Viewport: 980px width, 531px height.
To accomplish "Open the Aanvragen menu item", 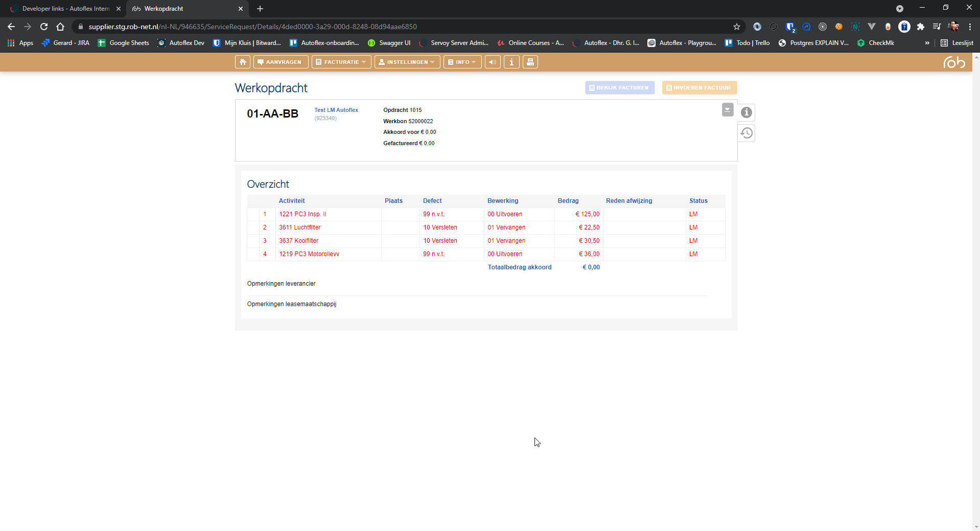I will tap(281, 62).
